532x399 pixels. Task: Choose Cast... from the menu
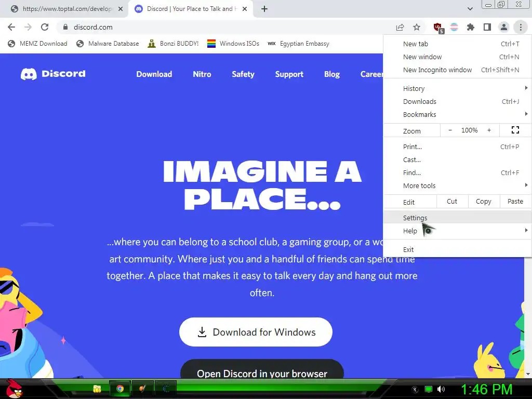457,160
